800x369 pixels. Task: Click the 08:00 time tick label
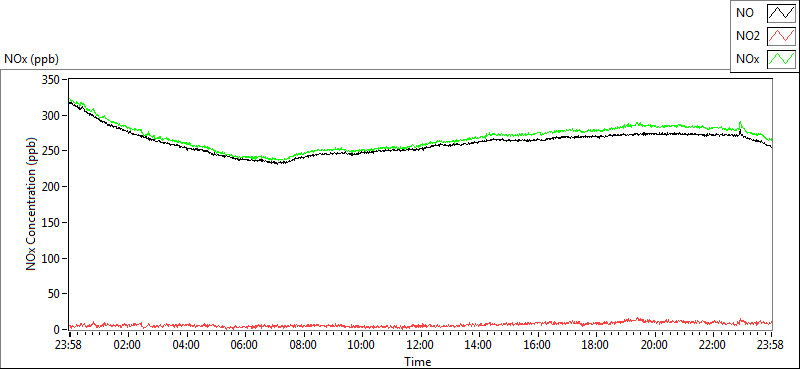pos(303,344)
